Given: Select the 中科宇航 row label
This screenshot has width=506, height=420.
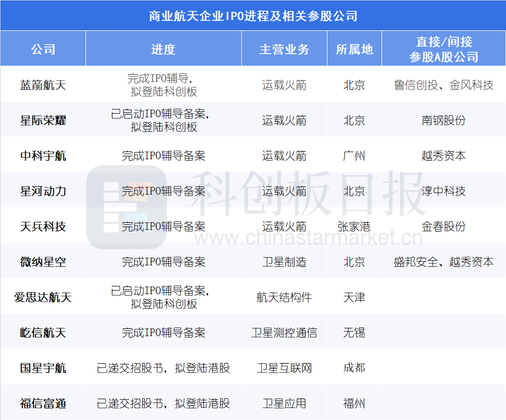Looking at the screenshot, I should click(43, 156).
